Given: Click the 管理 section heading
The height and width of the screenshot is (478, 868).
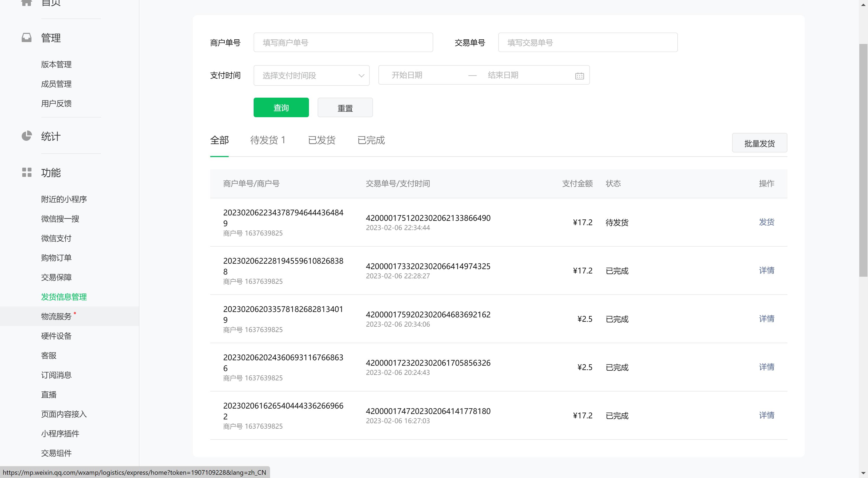Looking at the screenshot, I should (51, 38).
